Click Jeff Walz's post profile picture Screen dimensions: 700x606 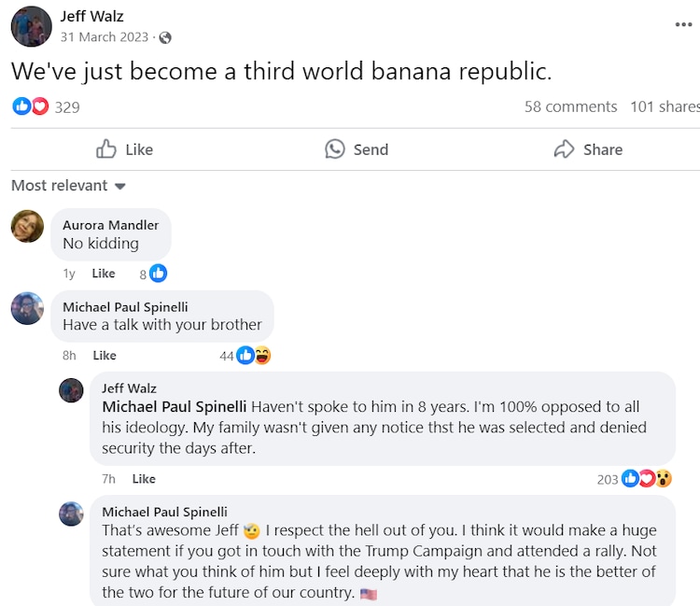point(31,26)
